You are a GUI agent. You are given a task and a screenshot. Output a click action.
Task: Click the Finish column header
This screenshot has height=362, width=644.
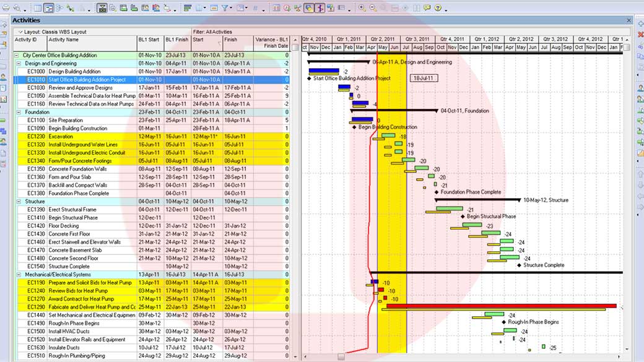(238, 43)
